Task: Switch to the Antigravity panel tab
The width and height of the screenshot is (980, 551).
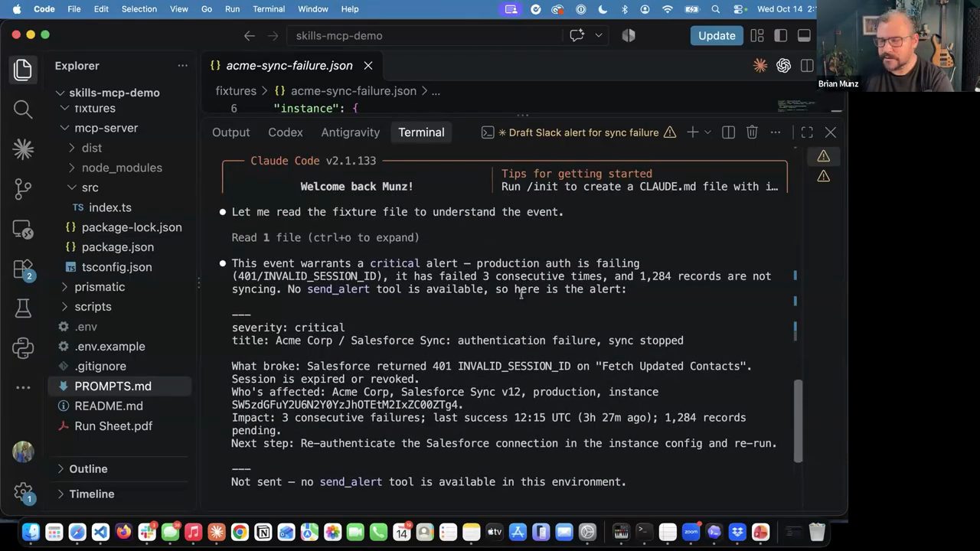Action: pyautogui.click(x=350, y=132)
